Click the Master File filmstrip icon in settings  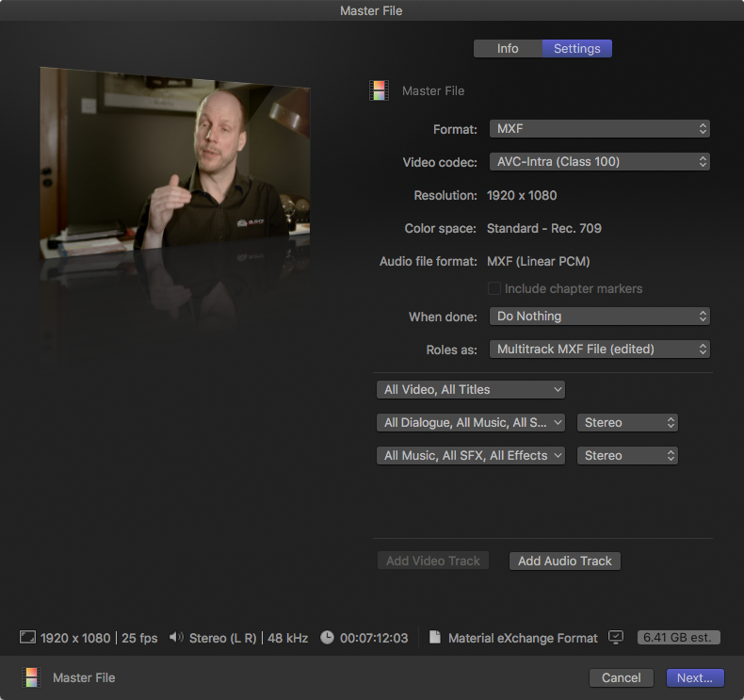(x=379, y=90)
